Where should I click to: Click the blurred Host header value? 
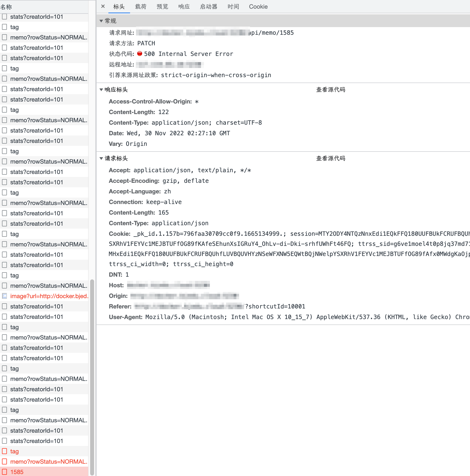pyautogui.click(x=168, y=285)
